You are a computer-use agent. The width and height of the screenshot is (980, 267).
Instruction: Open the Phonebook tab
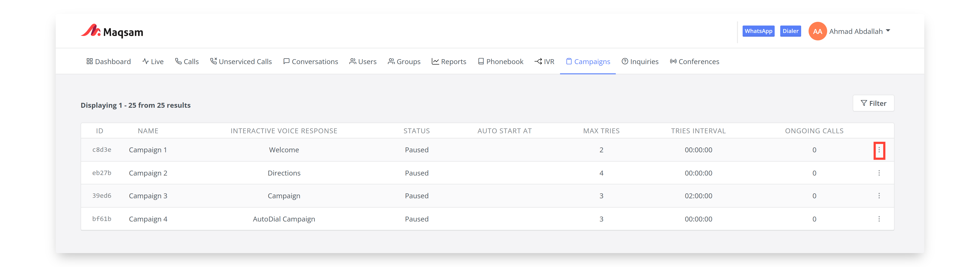501,62
